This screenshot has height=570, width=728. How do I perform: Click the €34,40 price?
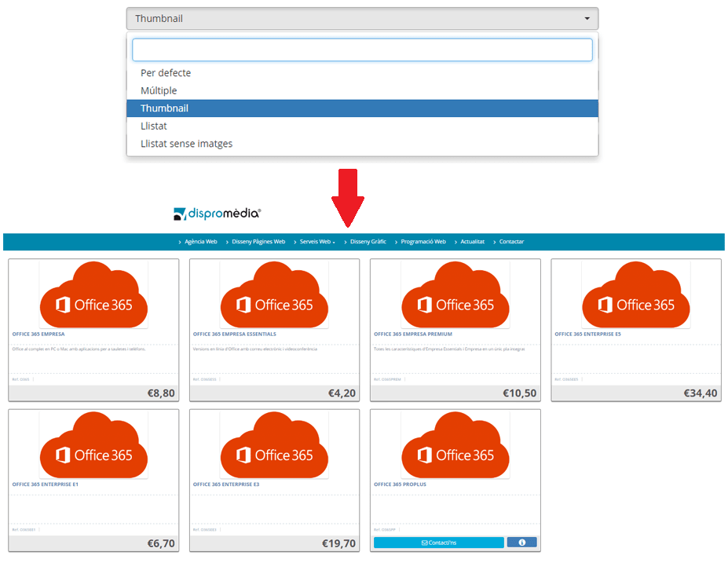coord(701,393)
